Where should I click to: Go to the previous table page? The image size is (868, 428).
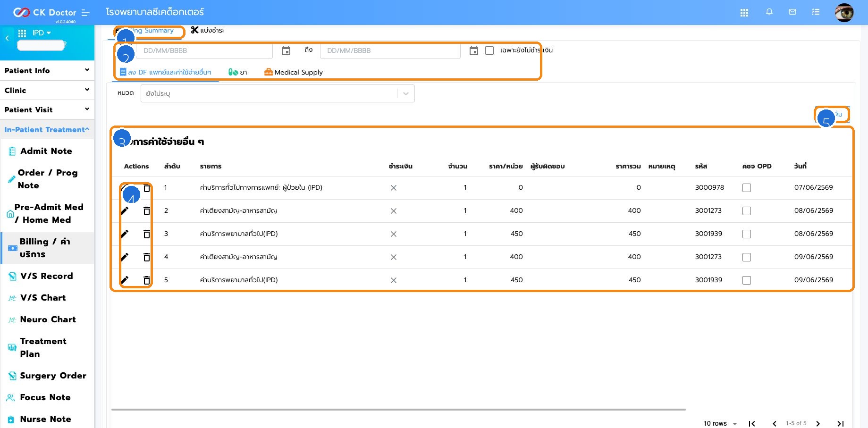click(774, 423)
